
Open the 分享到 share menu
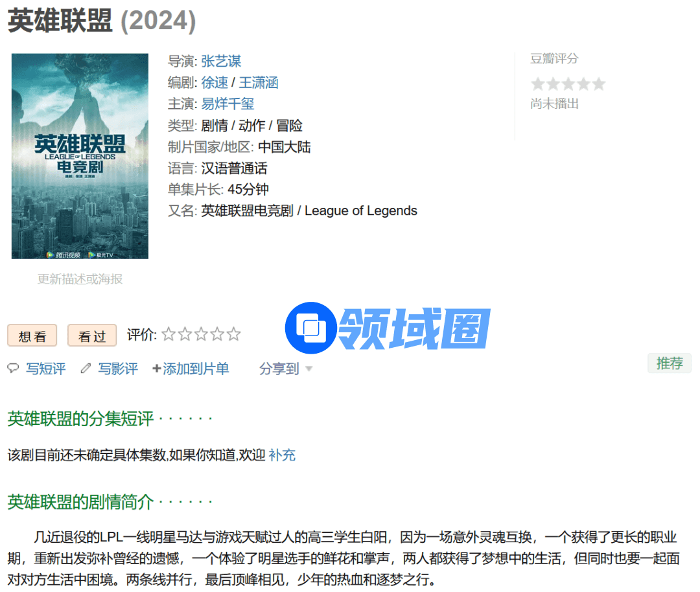point(279,369)
